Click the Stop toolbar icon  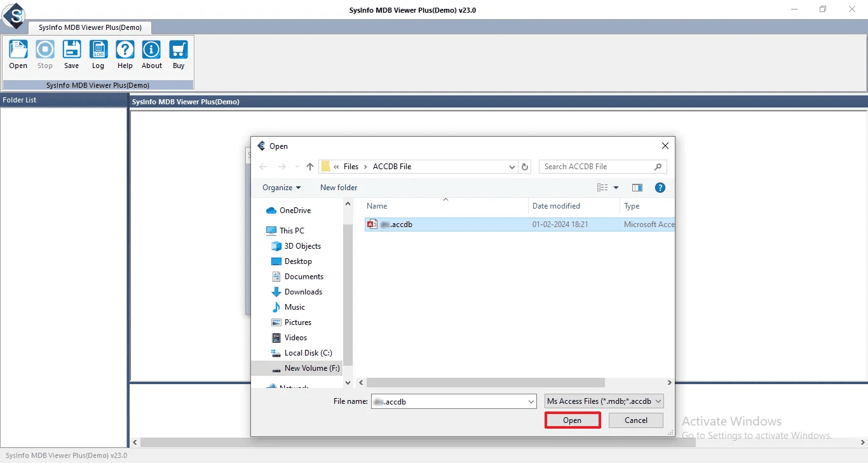[x=45, y=55]
